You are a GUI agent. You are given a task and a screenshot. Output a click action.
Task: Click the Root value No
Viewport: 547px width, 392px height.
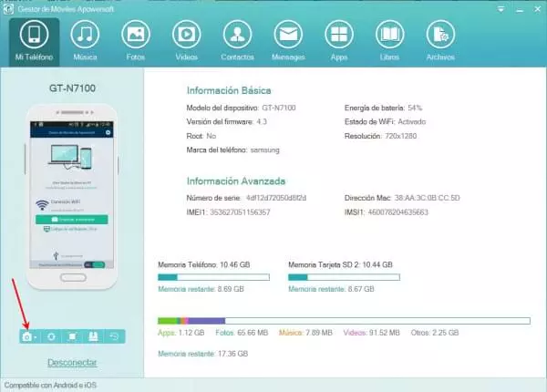click(x=212, y=136)
